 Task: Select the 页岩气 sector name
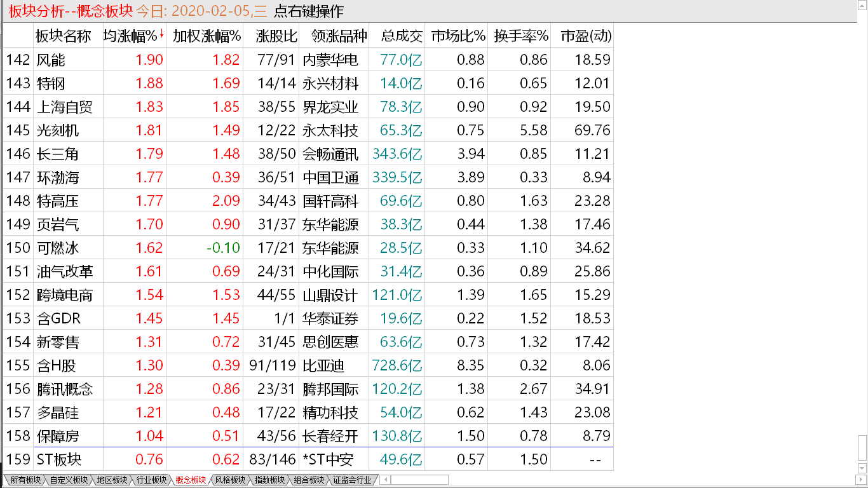tap(57, 224)
